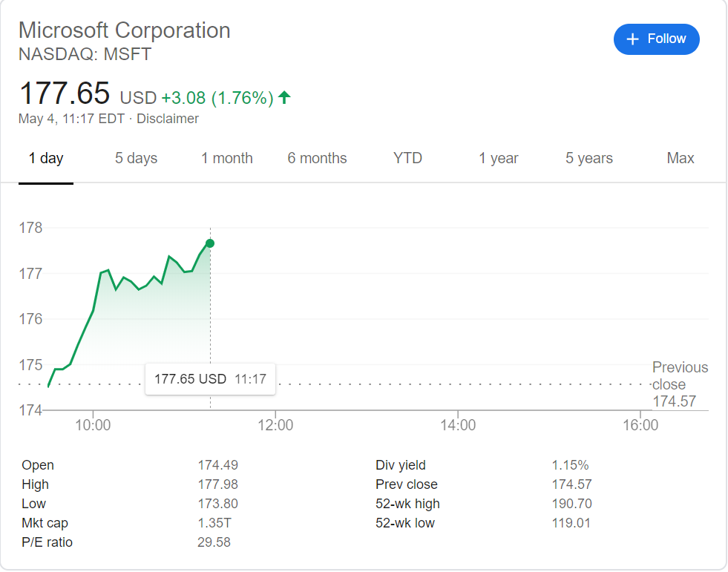Open the Disclaimer link

(167, 119)
